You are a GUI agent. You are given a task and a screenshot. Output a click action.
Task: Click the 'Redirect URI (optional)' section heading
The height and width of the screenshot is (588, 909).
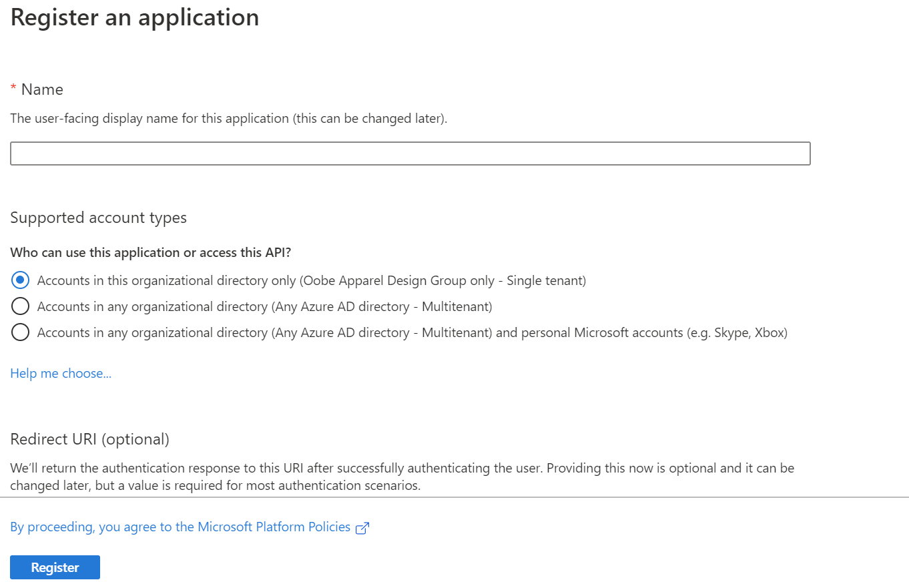tap(90, 439)
